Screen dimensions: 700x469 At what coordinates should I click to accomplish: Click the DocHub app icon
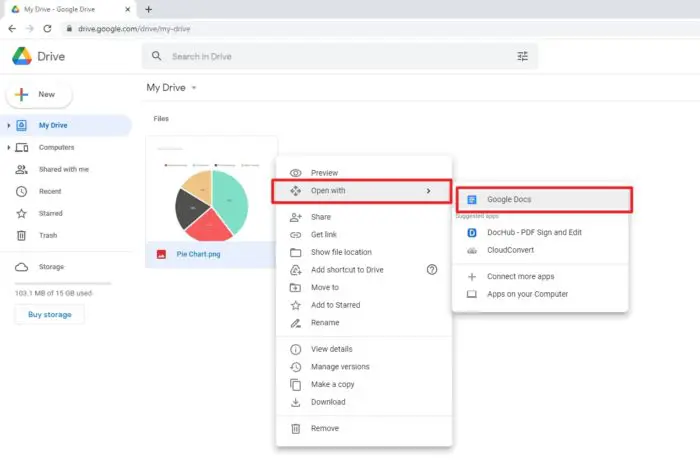pos(472,232)
